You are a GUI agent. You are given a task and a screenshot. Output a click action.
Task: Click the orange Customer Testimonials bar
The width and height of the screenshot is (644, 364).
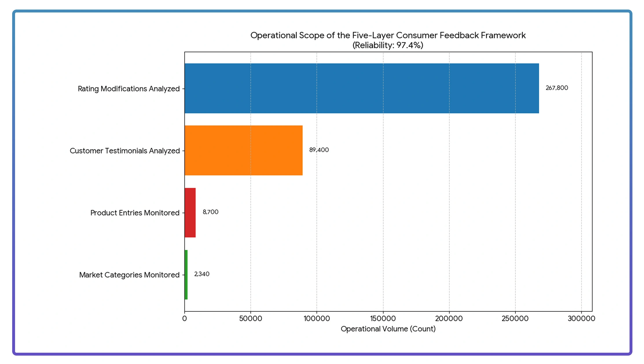[x=243, y=150]
